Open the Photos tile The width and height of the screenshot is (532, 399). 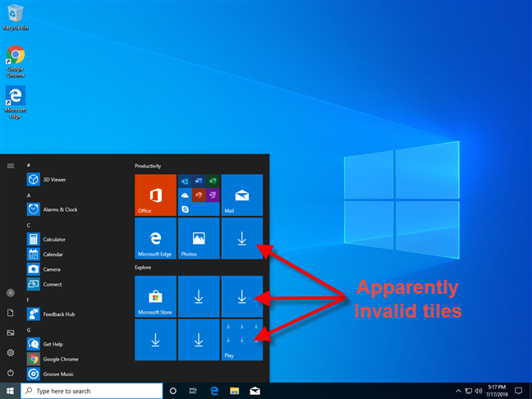[199, 238]
